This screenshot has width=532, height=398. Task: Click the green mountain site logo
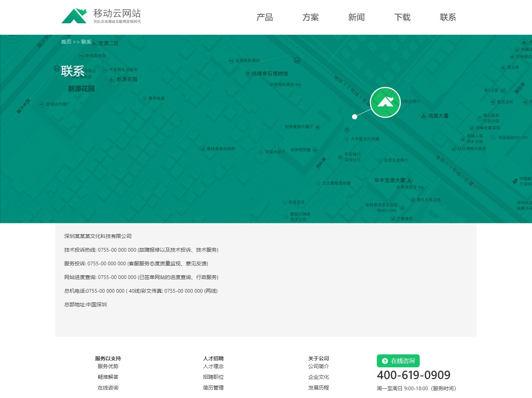click(x=74, y=16)
